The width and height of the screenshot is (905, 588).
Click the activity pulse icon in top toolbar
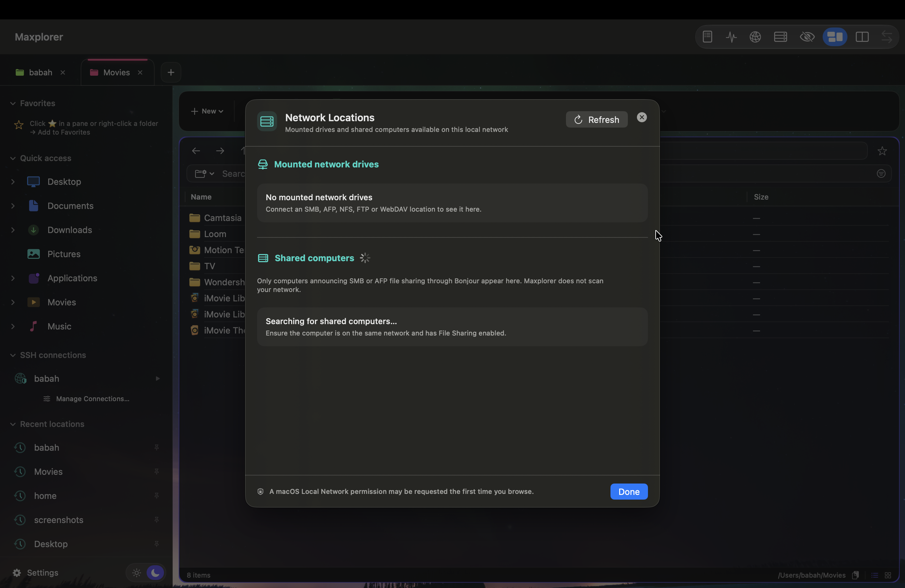click(x=731, y=37)
